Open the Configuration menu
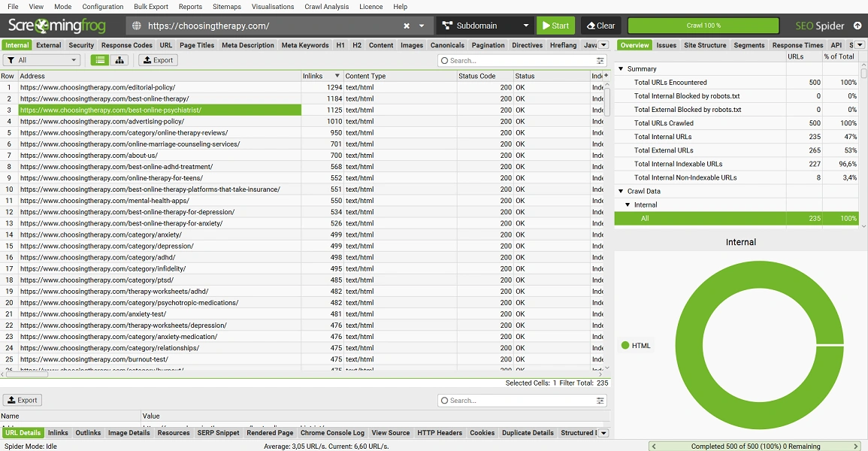The width and height of the screenshot is (868, 451). pos(103,7)
